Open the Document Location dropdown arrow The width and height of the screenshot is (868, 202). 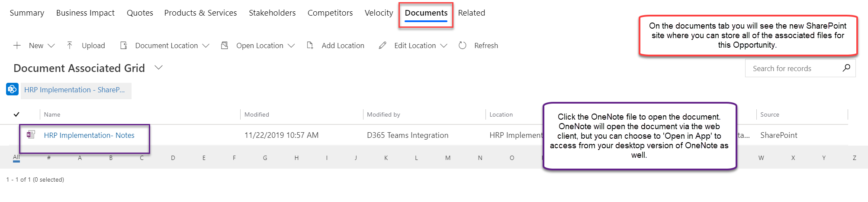[x=206, y=46]
